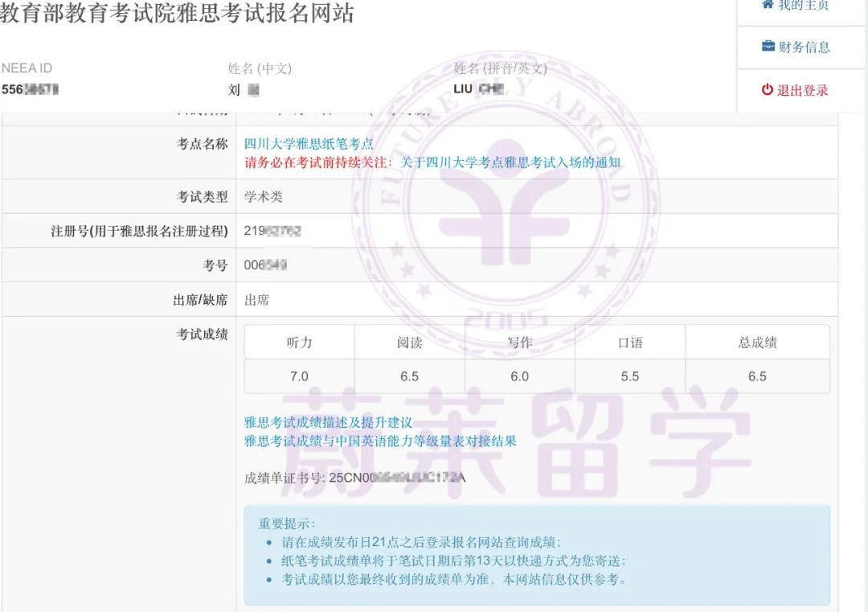Click the home icon beside 我的主页
The height and width of the screenshot is (612, 868).
[768, 5]
